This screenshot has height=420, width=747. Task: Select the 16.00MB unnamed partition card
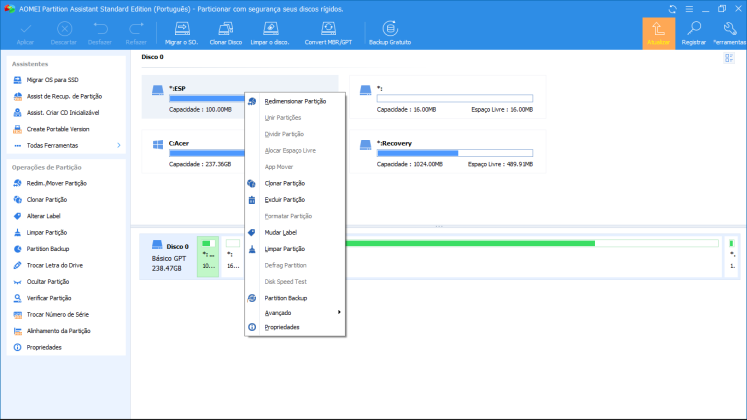[x=448, y=97]
